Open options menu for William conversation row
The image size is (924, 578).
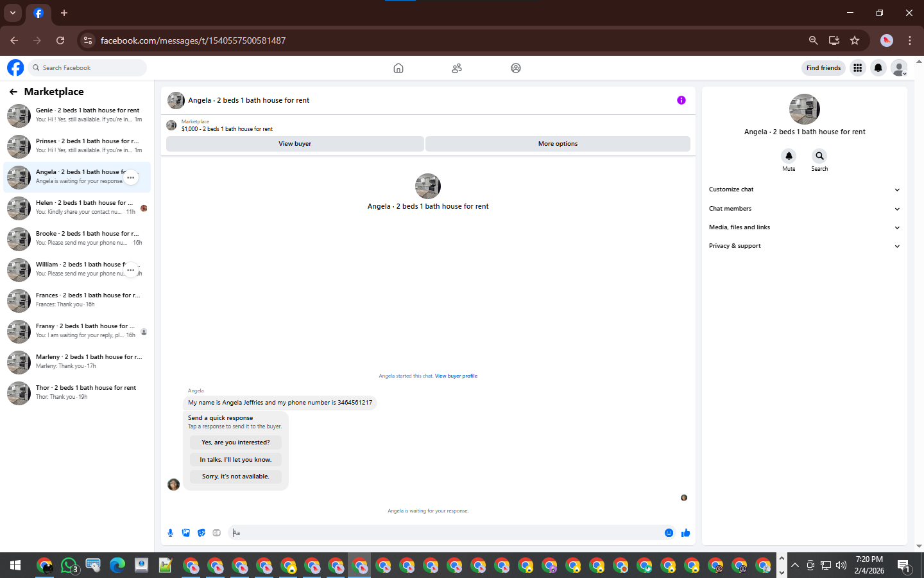131,270
